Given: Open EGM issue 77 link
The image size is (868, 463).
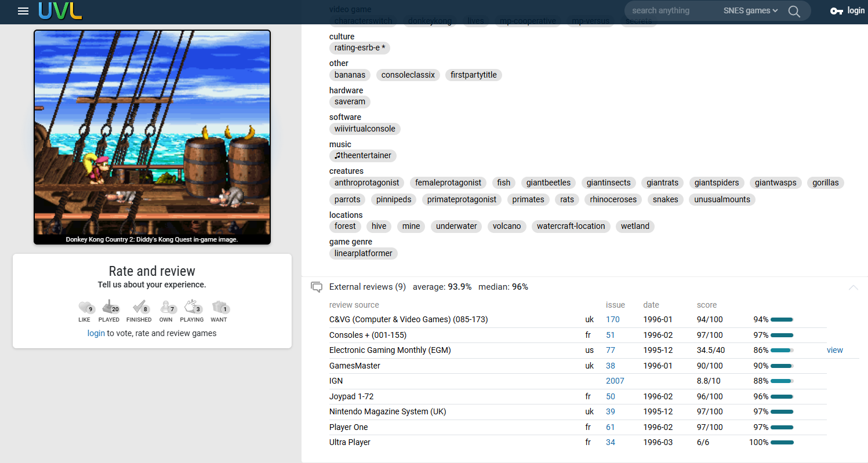Looking at the screenshot, I should coord(611,350).
